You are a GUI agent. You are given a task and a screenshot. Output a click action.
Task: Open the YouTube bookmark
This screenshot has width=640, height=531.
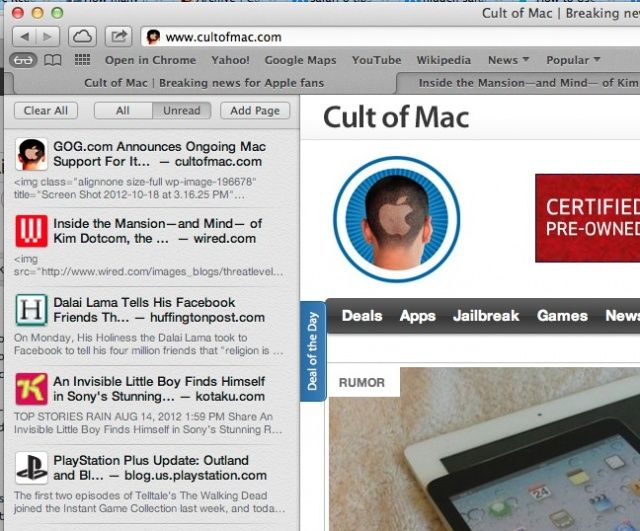coord(376,60)
